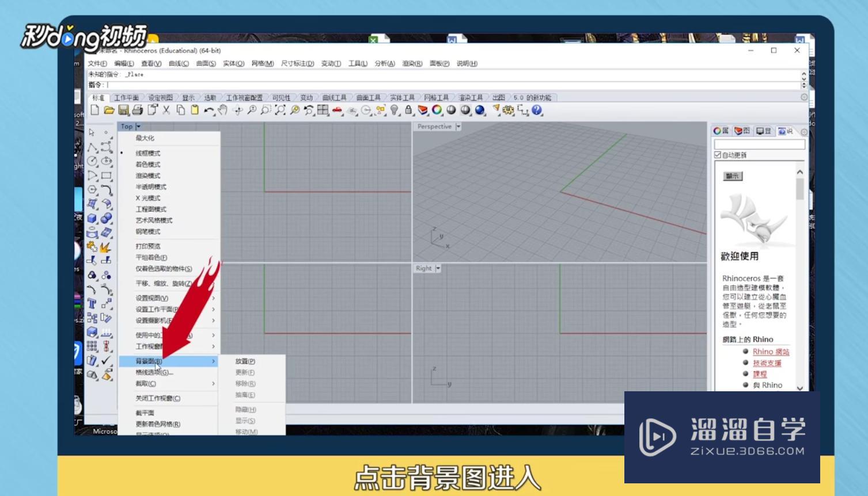Open the 課程 link
Image resolution: width=868 pixels, height=496 pixels.
point(760,374)
